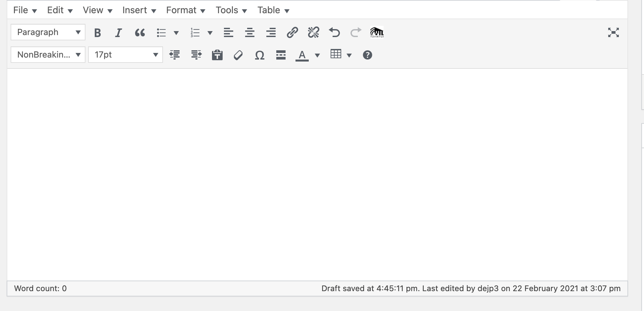The height and width of the screenshot is (311, 644).
Task: Insert or edit link
Action: click(x=292, y=32)
